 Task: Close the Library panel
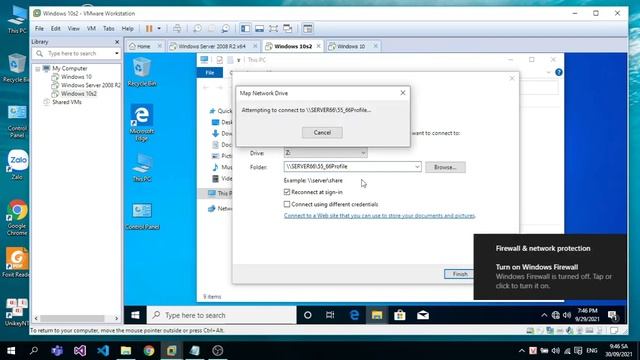pyautogui.click(x=117, y=42)
